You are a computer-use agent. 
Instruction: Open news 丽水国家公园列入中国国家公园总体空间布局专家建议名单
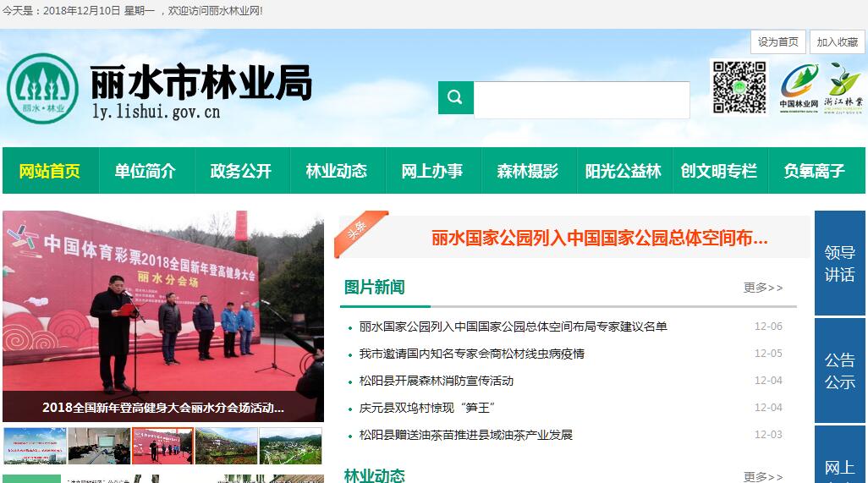tap(514, 327)
